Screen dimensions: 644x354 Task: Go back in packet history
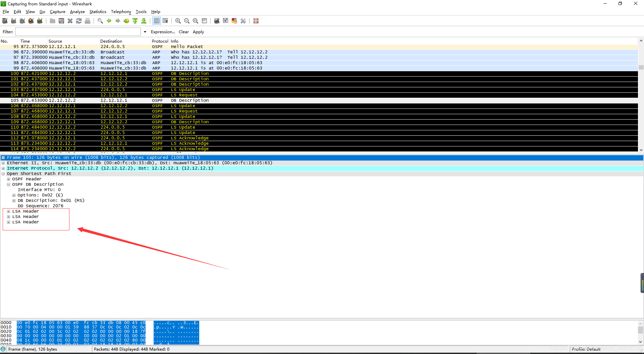[109, 21]
